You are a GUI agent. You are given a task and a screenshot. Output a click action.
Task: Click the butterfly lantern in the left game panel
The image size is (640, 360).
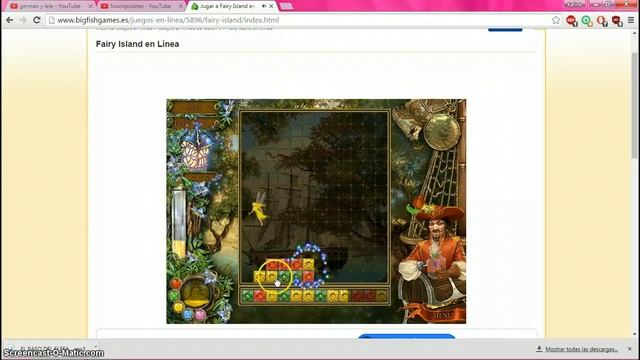(x=196, y=152)
